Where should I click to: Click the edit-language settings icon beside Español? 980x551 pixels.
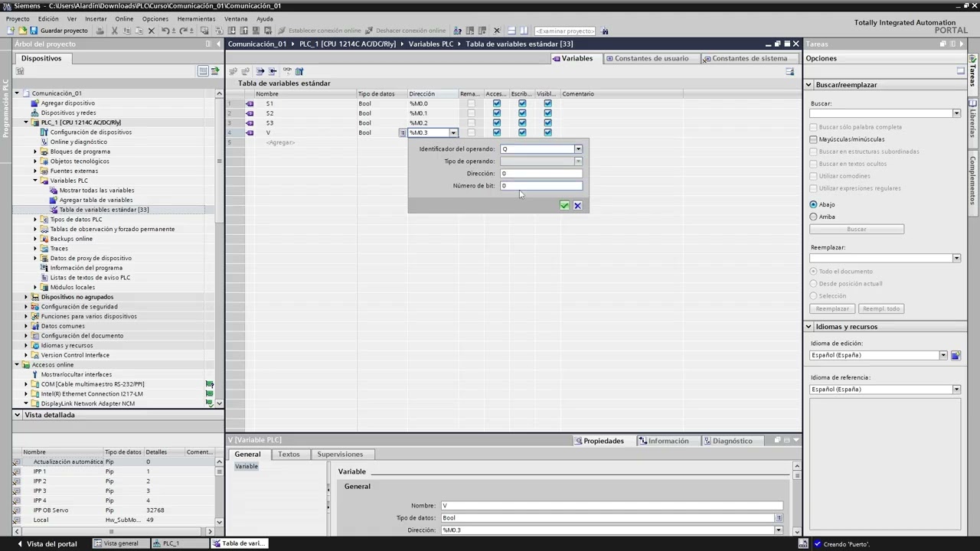pyautogui.click(x=955, y=355)
